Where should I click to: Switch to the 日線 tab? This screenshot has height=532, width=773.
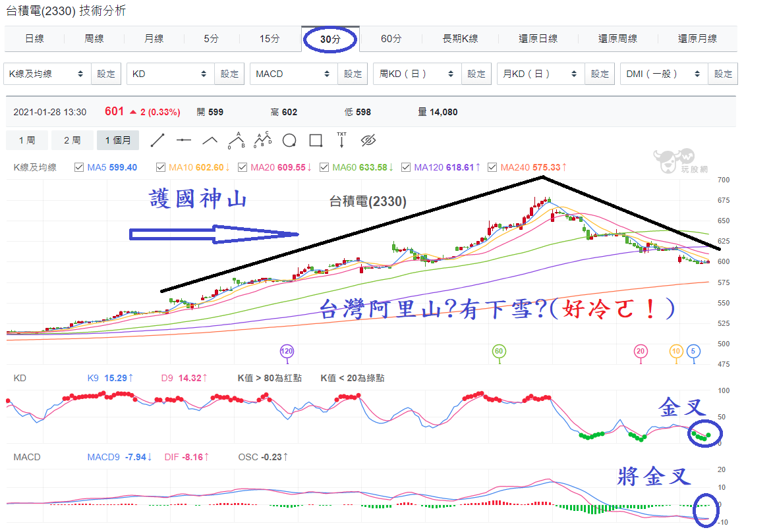34,38
